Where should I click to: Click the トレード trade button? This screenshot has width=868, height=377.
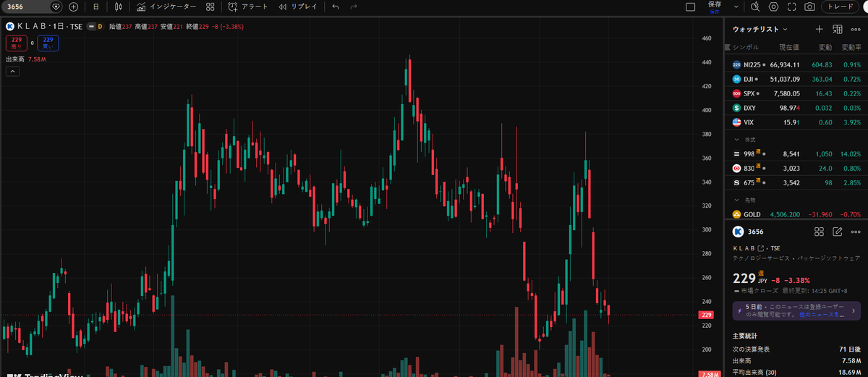(842, 7)
